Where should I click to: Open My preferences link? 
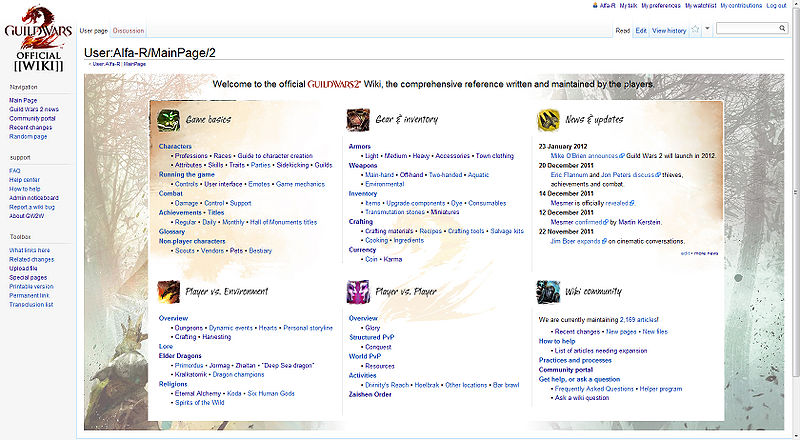click(661, 6)
